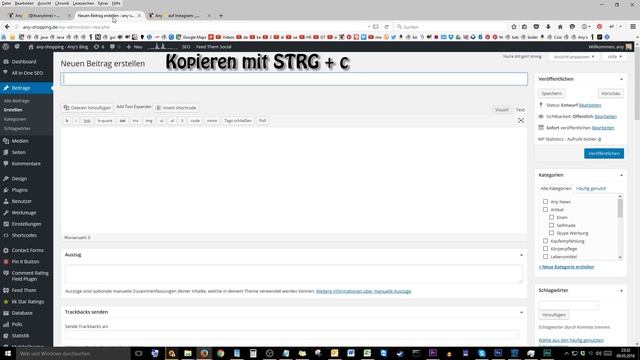Viewport: 640px width, 360px height.
Task: Click the Insert shortcode button
Action: tap(176, 108)
